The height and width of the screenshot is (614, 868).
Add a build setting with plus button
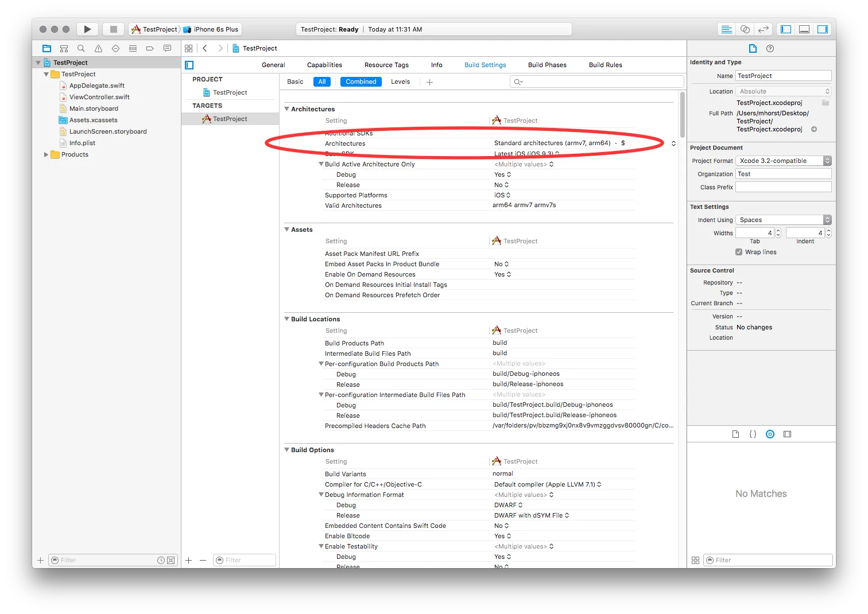click(x=429, y=82)
